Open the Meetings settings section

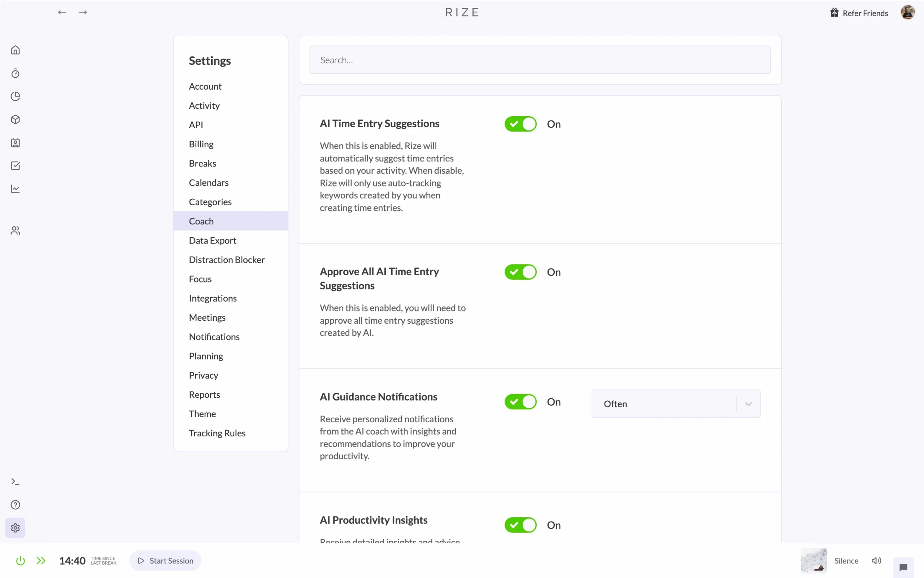click(231, 318)
